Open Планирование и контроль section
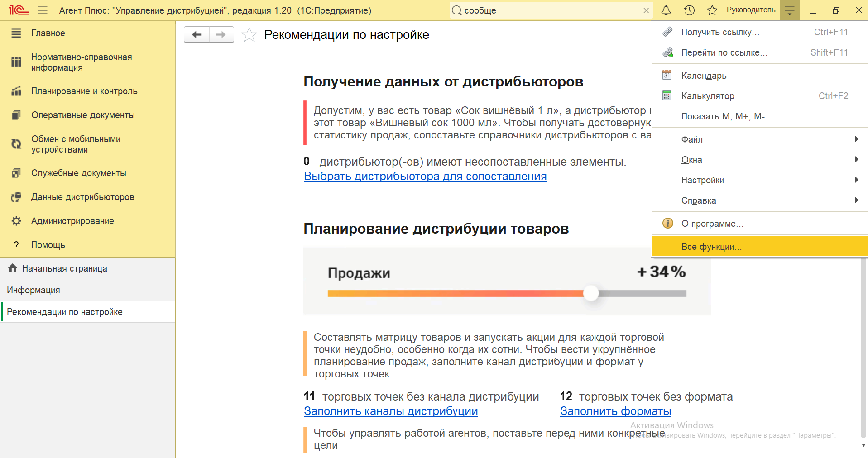868x458 pixels. click(x=87, y=91)
